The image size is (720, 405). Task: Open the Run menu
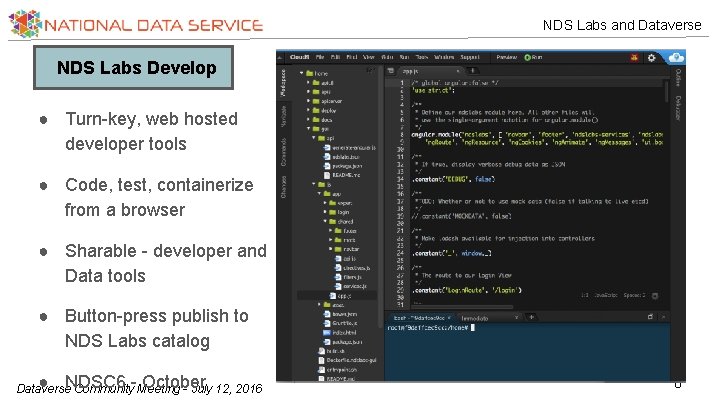[404, 57]
